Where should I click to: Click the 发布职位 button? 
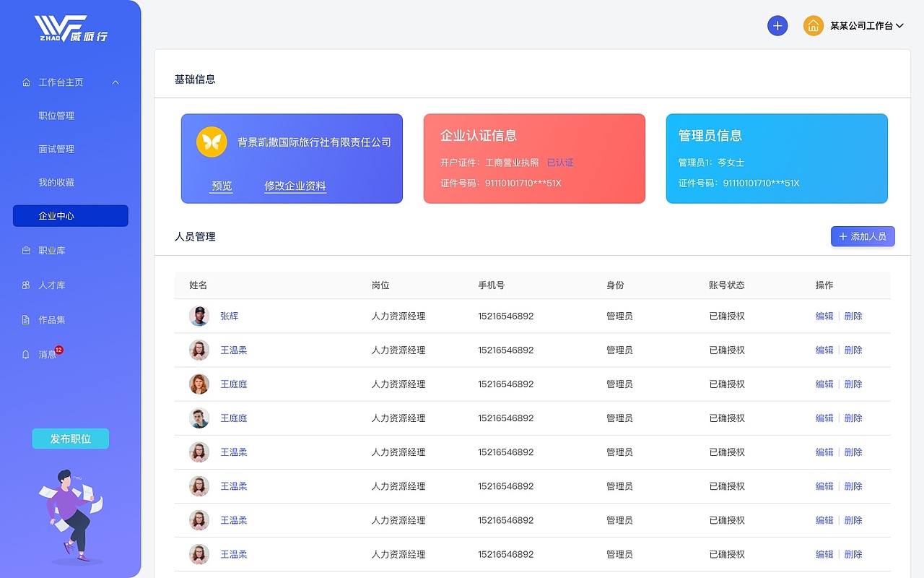pyautogui.click(x=71, y=439)
